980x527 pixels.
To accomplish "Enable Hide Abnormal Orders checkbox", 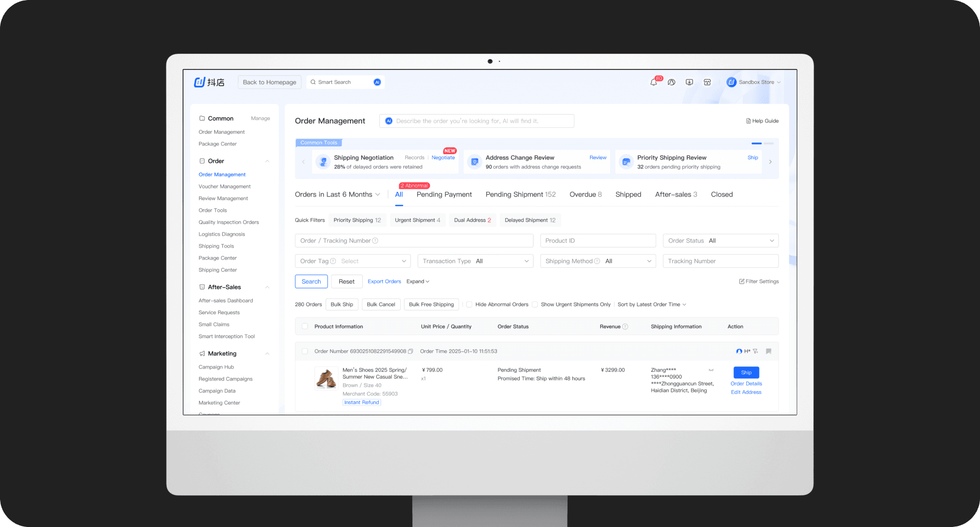I will [469, 304].
